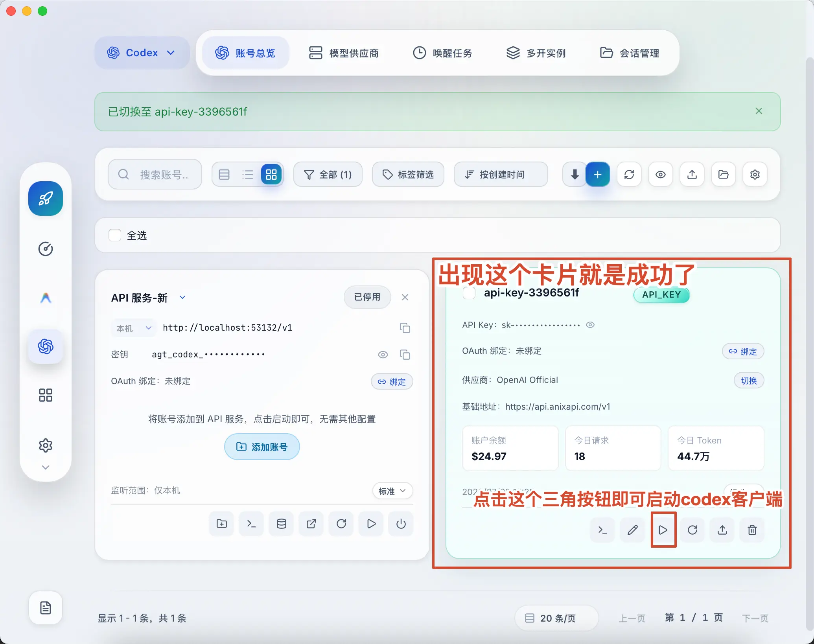
Task: Open the toolbar gear settings icon
Action: point(755,174)
